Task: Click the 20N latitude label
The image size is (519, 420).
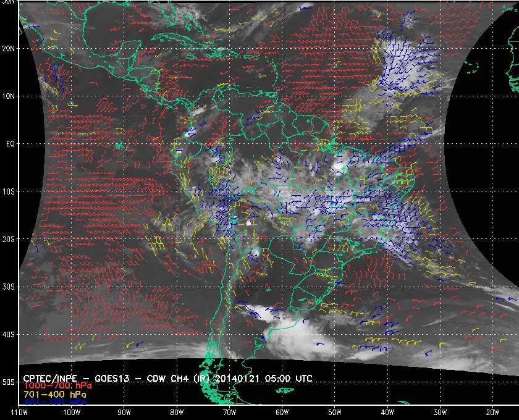Action: tap(8, 49)
